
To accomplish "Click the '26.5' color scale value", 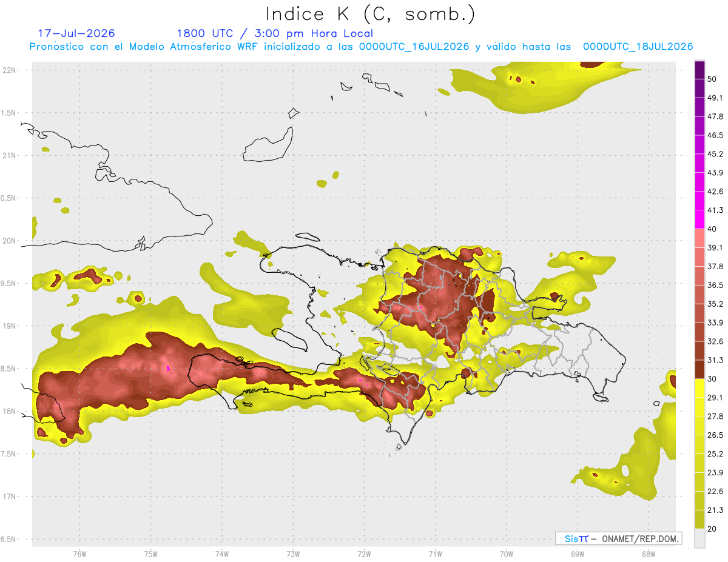I will pyautogui.click(x=715, y=435).
